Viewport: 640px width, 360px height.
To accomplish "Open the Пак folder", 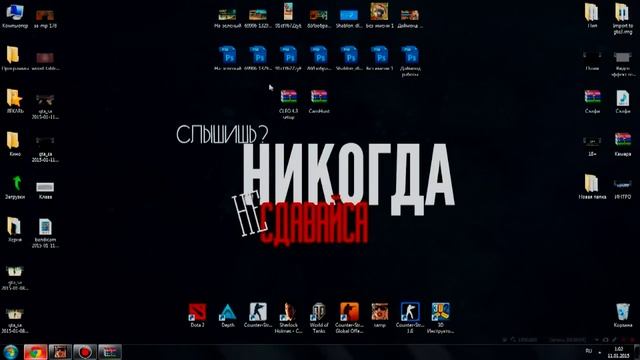I will click(x=592, y=16).
